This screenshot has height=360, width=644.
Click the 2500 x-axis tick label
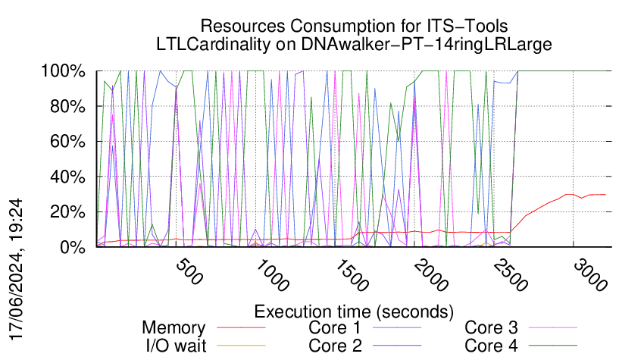click(x=510, y=275)
